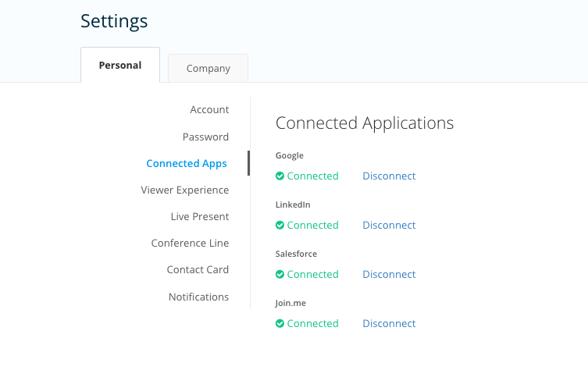Select Connected Apps in the sidebar
The width and height of the screenshot is (588, 370).
point(187,163)
